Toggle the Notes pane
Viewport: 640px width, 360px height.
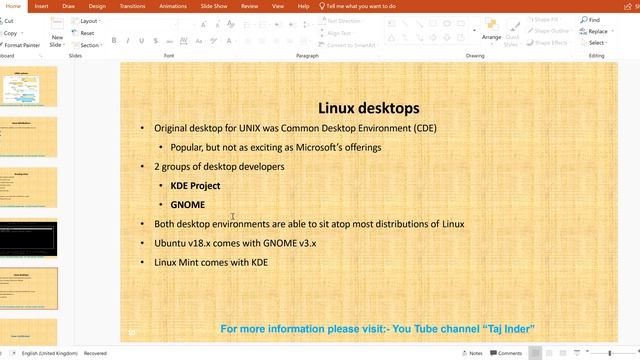[472, 353]
